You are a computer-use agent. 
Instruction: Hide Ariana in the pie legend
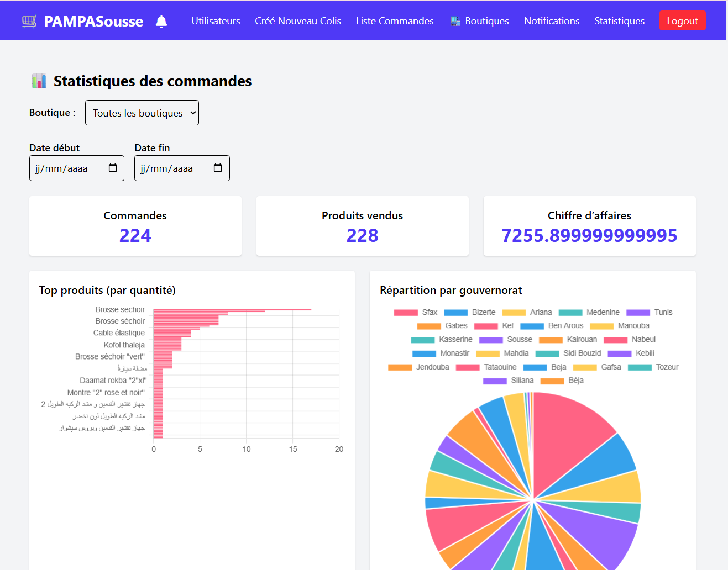click(x=527, y=312)
